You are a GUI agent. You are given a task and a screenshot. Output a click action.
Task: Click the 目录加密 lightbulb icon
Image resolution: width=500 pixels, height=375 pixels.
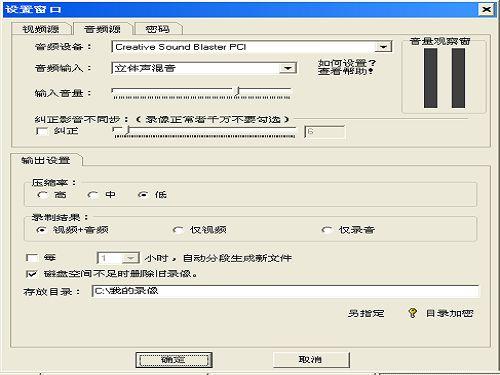click(412, 313)
